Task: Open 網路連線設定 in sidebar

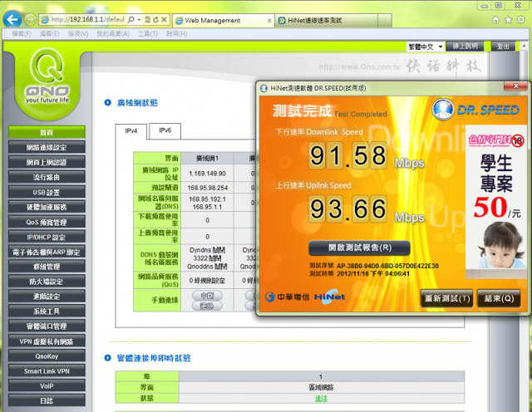Action: 47,147
